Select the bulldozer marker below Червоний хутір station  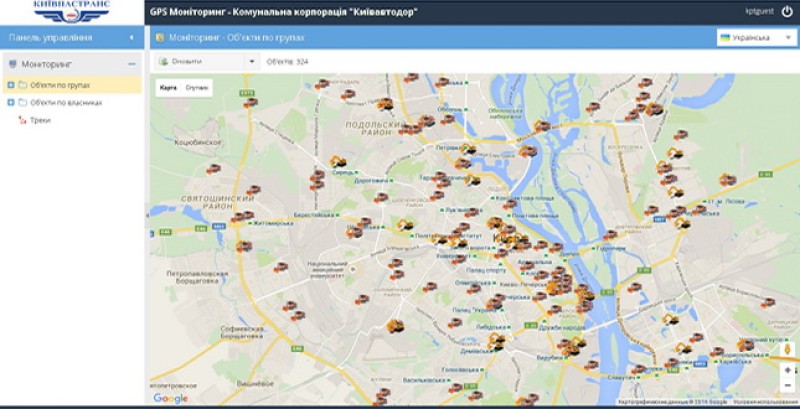745,346
